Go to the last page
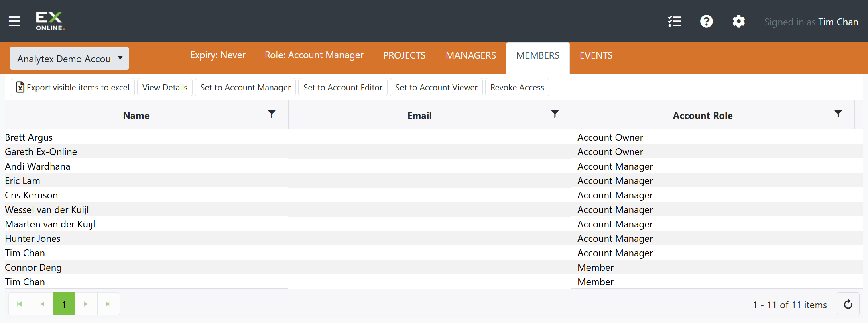The height and width of the screenshot is (323, 868). click(108, 304)
